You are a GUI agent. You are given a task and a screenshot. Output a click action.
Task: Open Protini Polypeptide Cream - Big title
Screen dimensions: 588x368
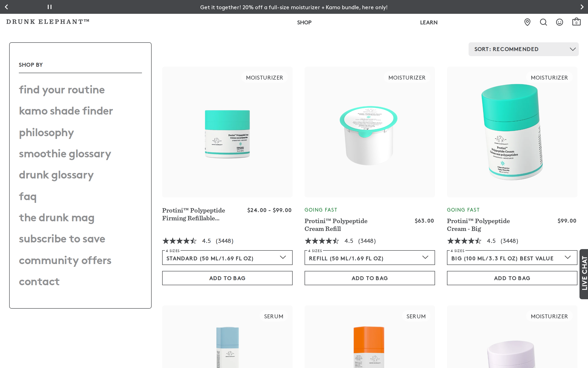478,225
